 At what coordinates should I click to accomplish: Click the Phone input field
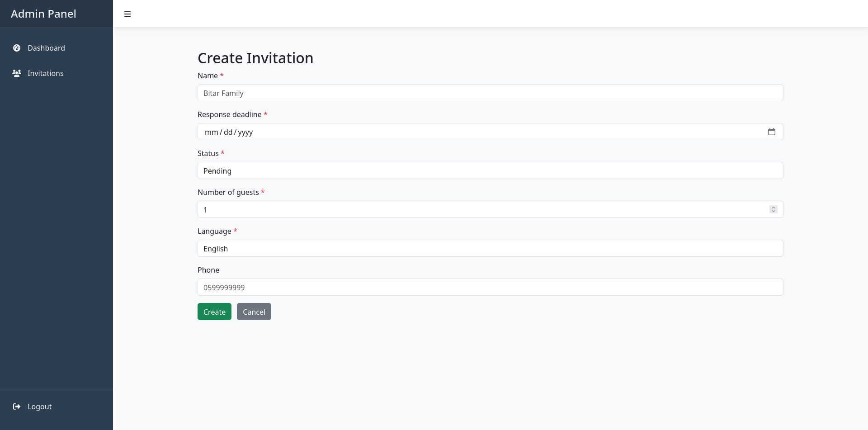pyautogui.click(x=490, y=287)
